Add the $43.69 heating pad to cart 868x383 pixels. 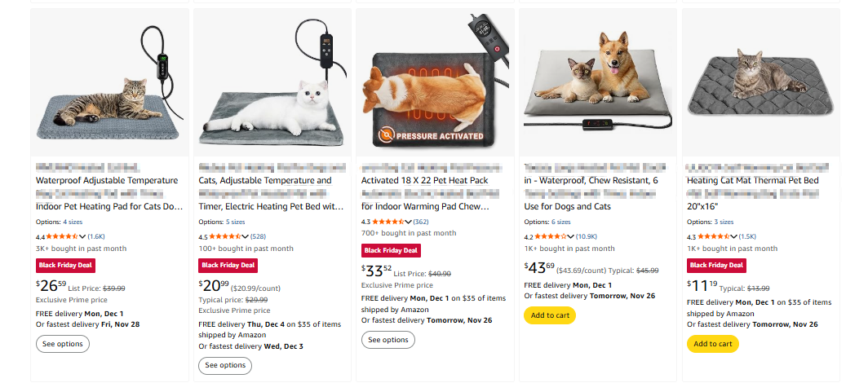550,315
